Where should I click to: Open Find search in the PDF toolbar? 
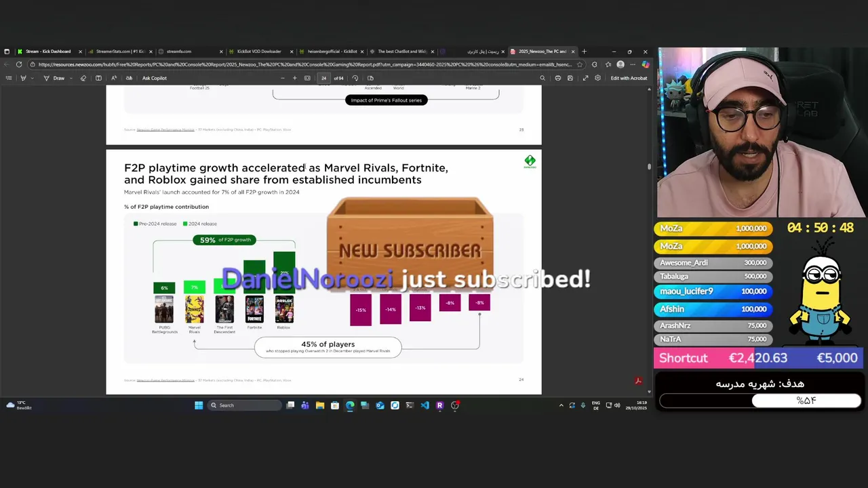click(542, 78)
